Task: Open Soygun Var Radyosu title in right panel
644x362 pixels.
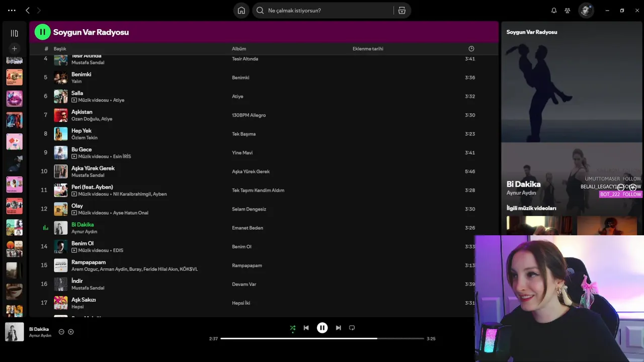Action: tap(532, 32)
